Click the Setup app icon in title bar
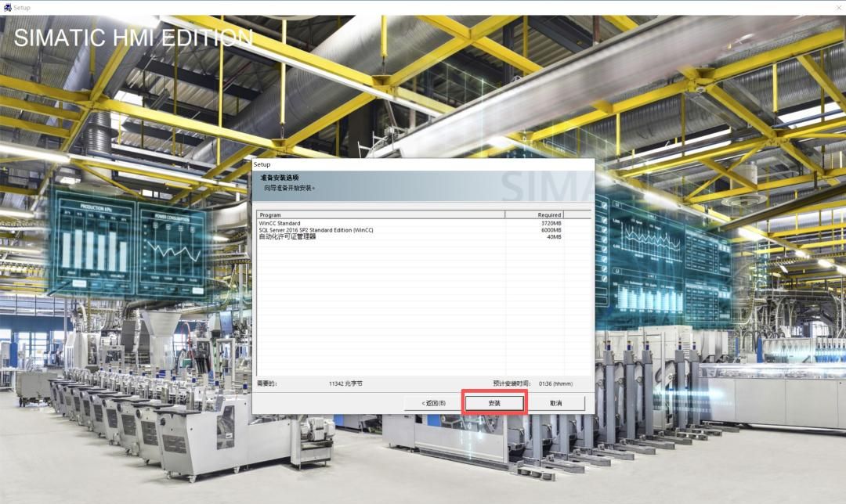 [x=7, y=7]
